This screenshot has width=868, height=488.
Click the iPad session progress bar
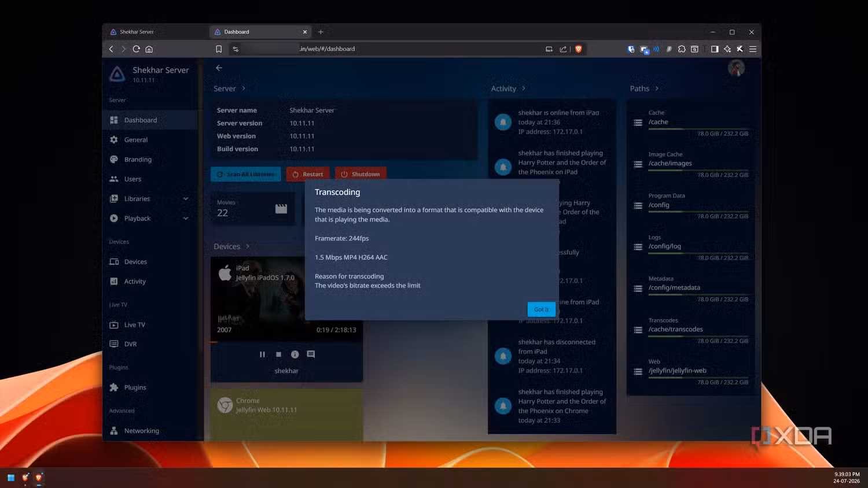[x=287, y=342]
